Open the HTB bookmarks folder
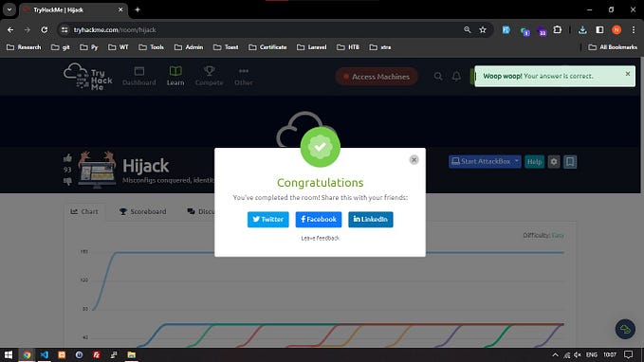644x362 pixels. 348,47
